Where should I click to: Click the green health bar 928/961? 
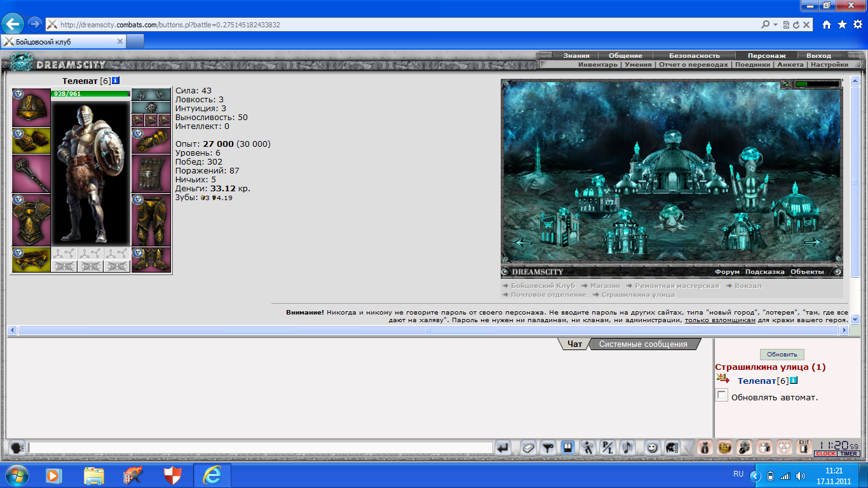click(x=91, y=93)
